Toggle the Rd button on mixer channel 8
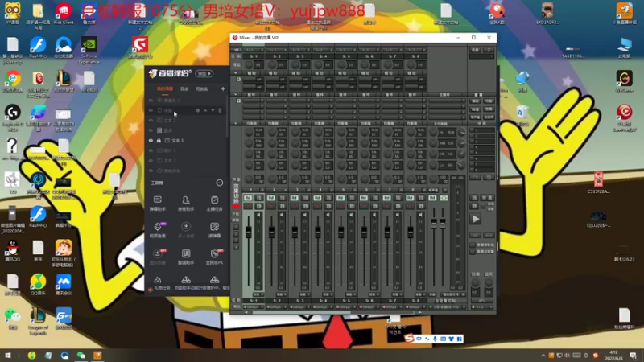Viewport: 644px width, 362px height. pyautogui.click(x=410, y=198)
